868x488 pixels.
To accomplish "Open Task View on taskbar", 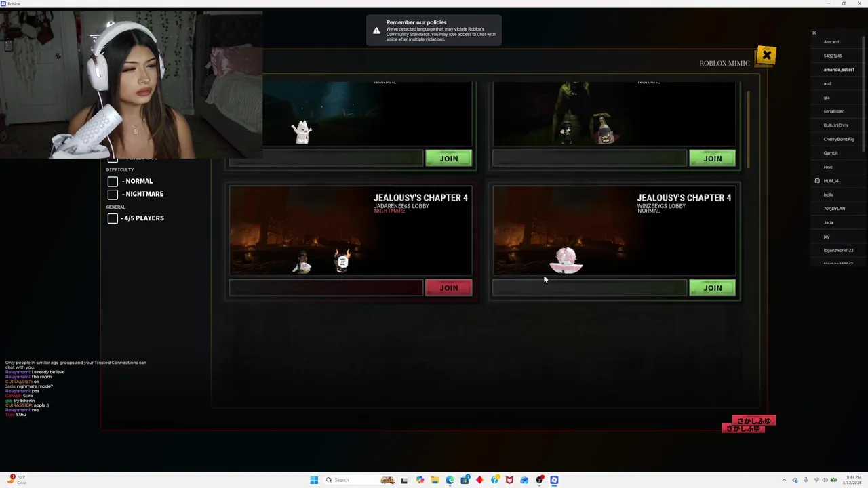I will (404, 480).
